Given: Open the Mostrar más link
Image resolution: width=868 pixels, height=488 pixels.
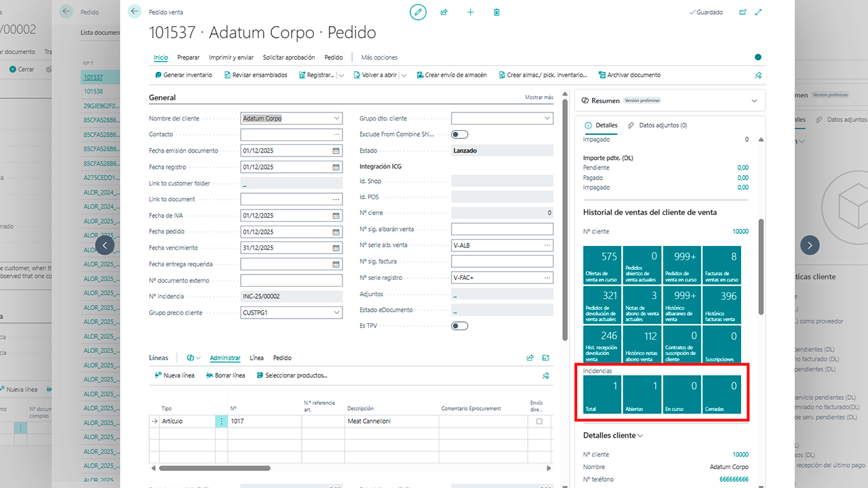Looking at the screenshot, I should pyautogui.click(x=539, y=98).
